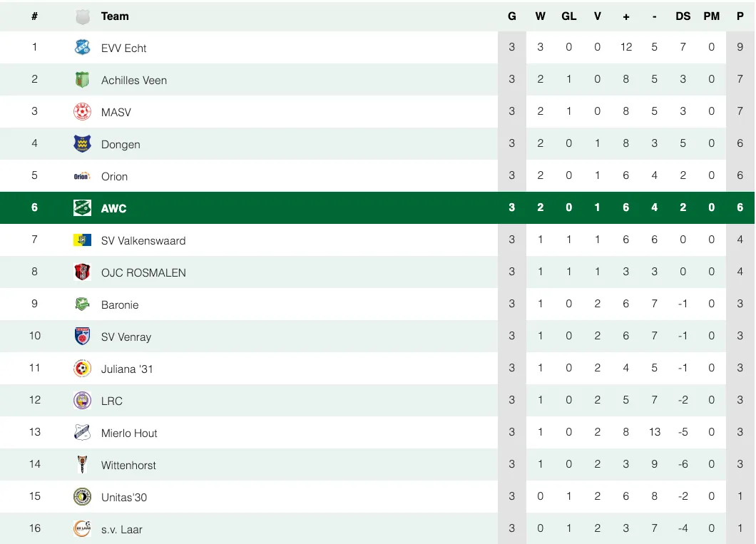The width and height of the screenshot is (756, 544).
Task: Select the Mierlo Hout team name
Action: (129, 433)
